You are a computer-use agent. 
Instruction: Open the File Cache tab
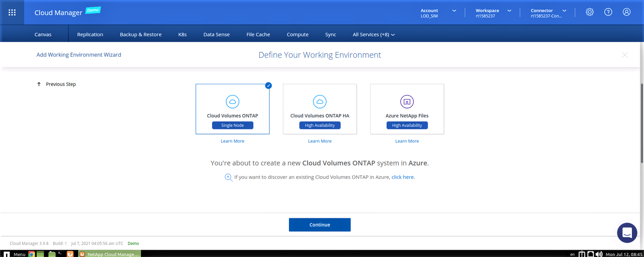click(x=258, y=34)
